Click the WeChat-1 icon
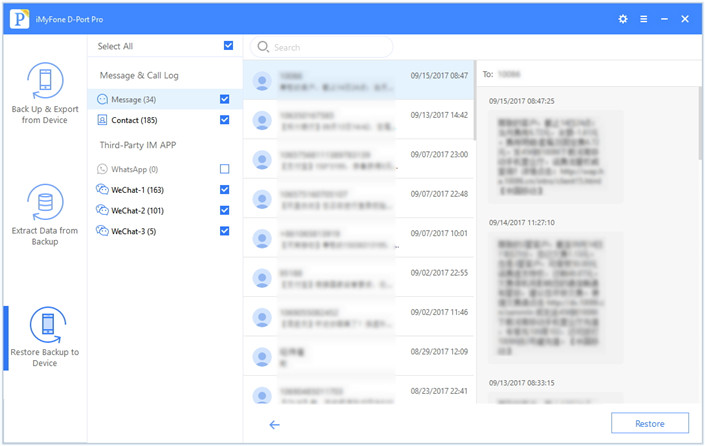705x446 pixels. click(103, 189)
